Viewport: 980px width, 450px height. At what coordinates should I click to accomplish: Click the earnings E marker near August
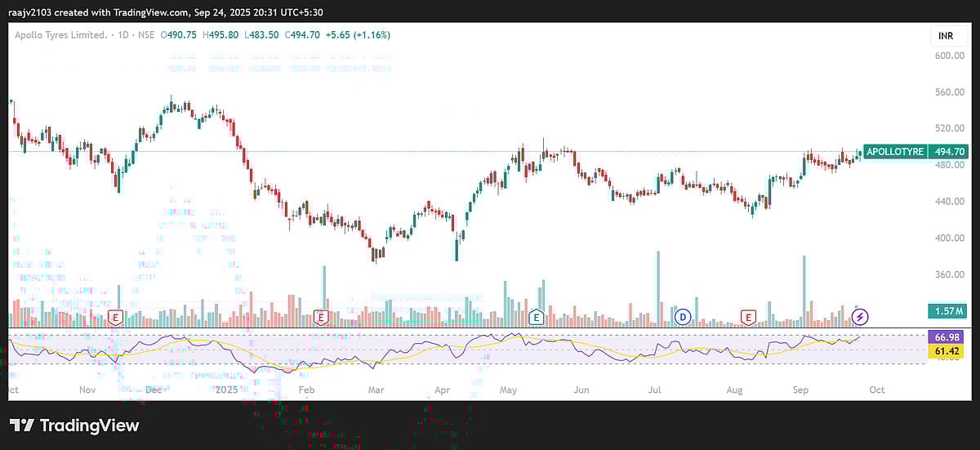pos(747,316)
